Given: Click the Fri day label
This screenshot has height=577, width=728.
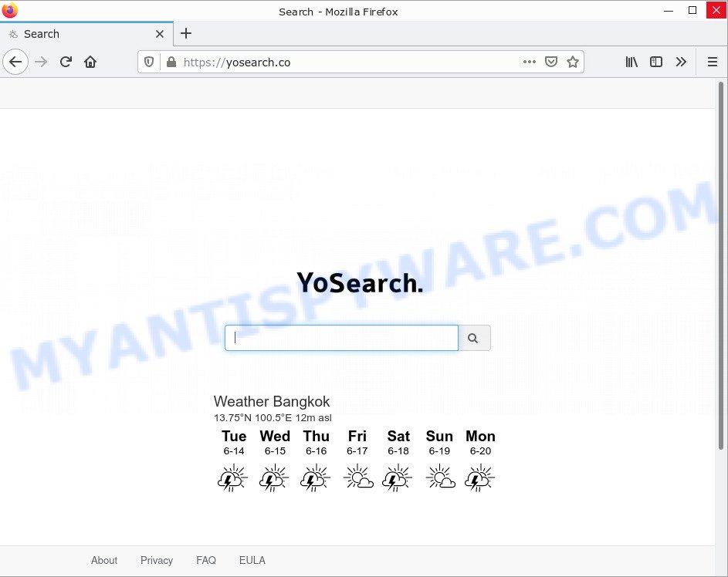Looking at the screenshot, I should click(x=357, y=436).
